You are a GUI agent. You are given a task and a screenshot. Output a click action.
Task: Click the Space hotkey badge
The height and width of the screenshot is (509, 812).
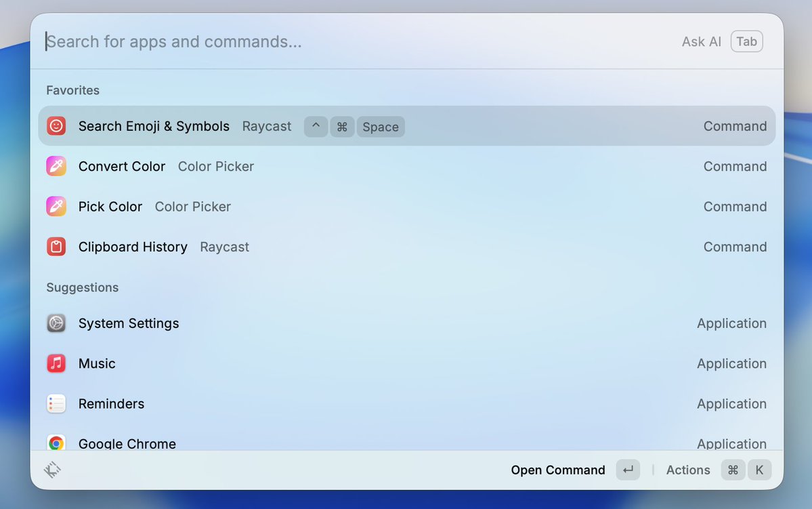(381, 127)
